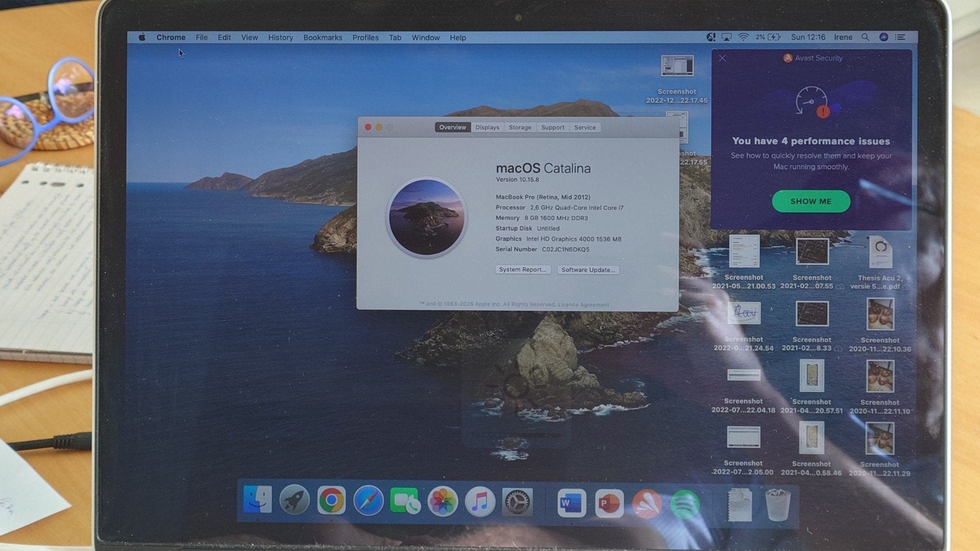
Task: Open the Photos app in Dock
Action: pyautogui.click(x=442, y=501)
